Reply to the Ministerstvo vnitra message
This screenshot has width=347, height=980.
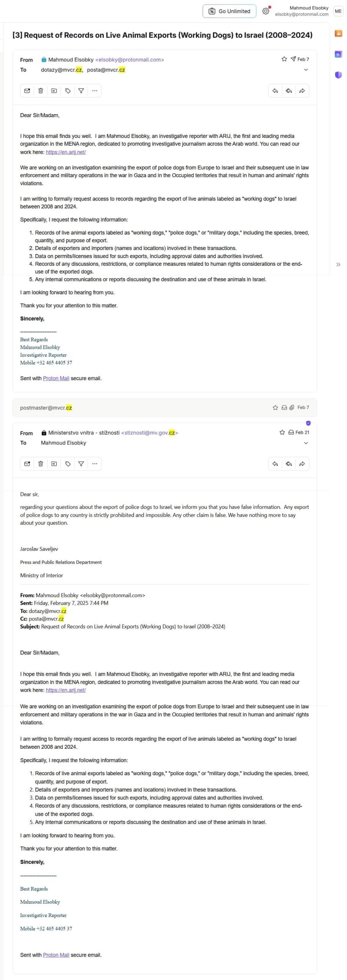[275, 464]
